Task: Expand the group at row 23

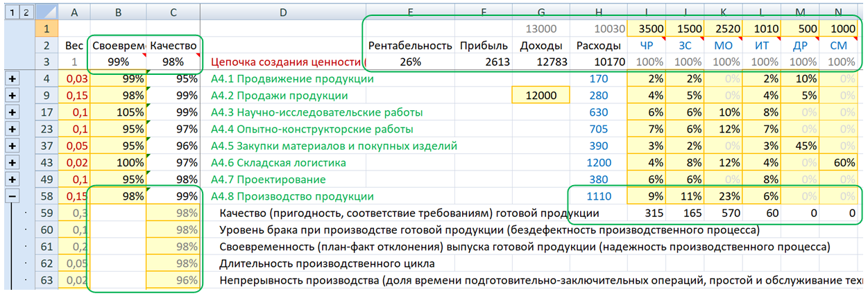Action: tap(12, 129)
